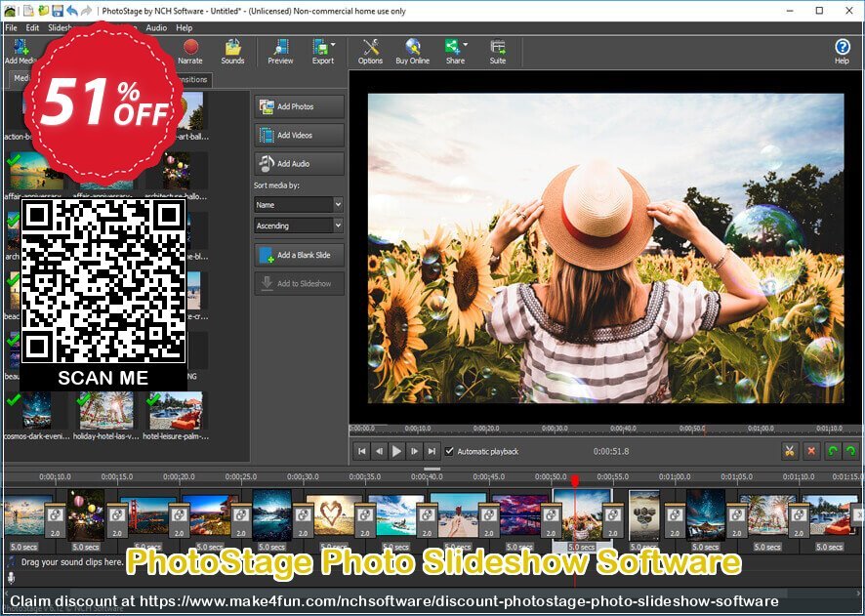Click the Add to Slideshow button
This screenshot has width=865, height=616.
coord(300,283)
